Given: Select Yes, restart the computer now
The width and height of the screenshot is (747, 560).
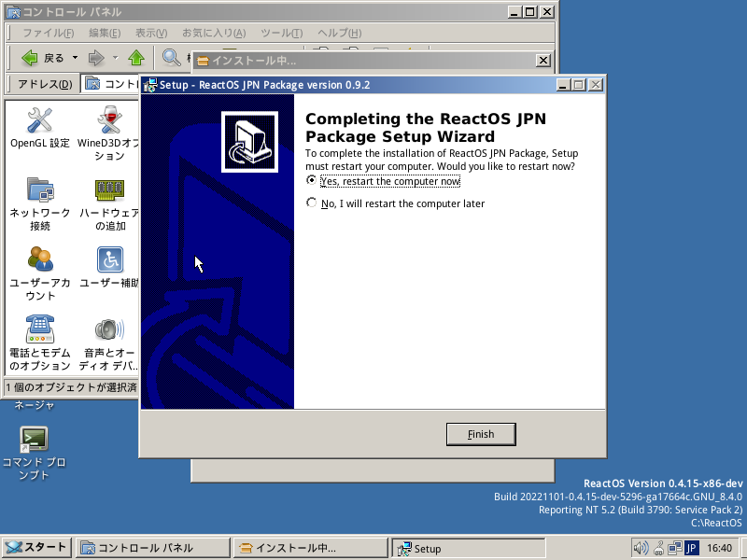Looking at the screenshot, I should 312,180.
